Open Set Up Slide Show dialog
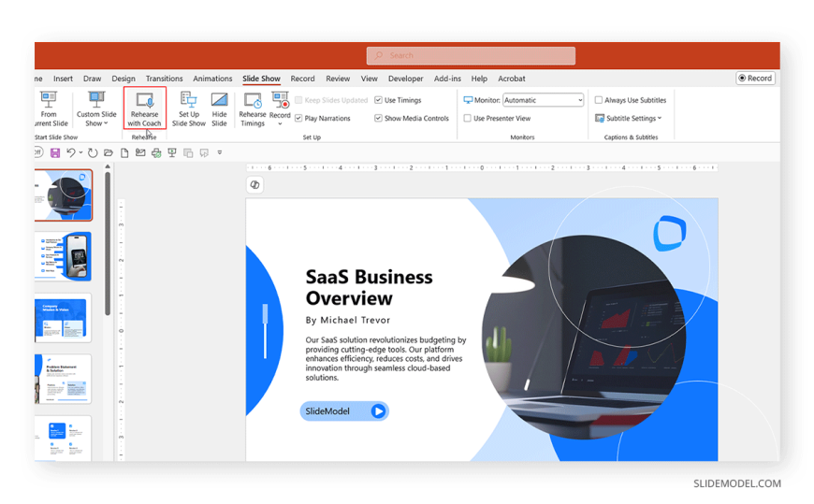This screenshot has width=814, height=504. coord(188,108)
